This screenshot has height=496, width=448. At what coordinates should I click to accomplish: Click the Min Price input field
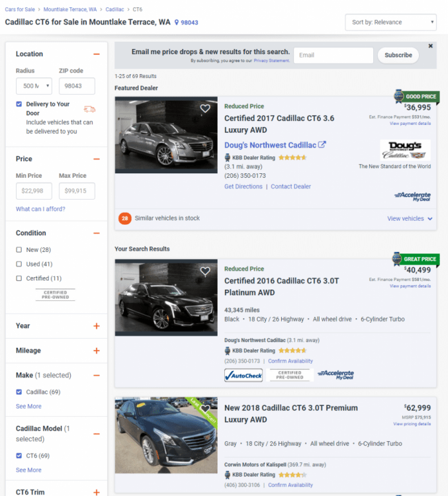tap(34, 191)
